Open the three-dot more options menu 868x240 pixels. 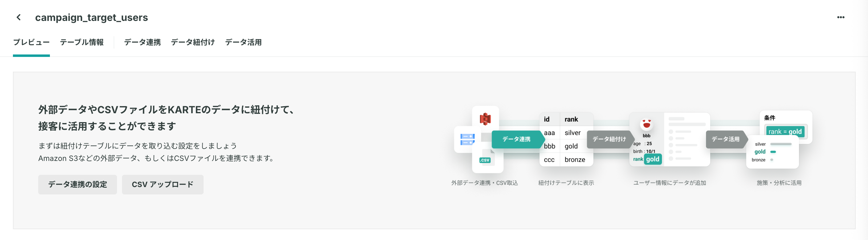[x=841, y=17]
